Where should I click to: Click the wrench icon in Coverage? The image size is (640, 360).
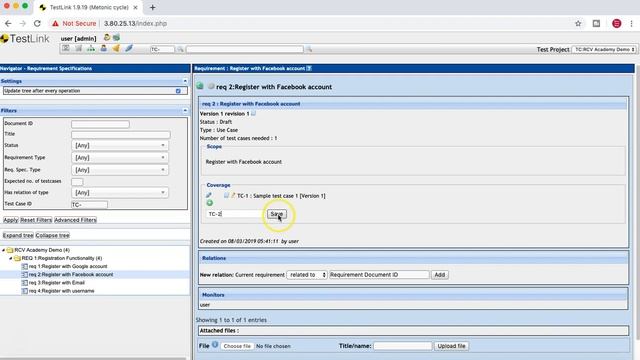209,195
